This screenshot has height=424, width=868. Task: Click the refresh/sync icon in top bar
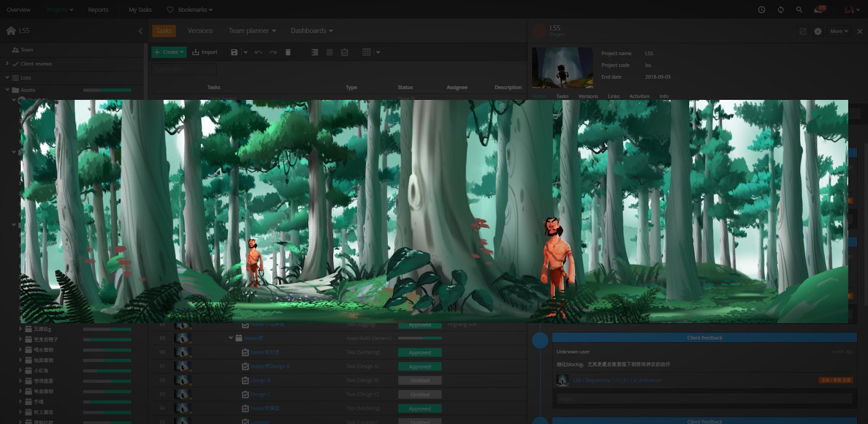[x=781, y=10]
